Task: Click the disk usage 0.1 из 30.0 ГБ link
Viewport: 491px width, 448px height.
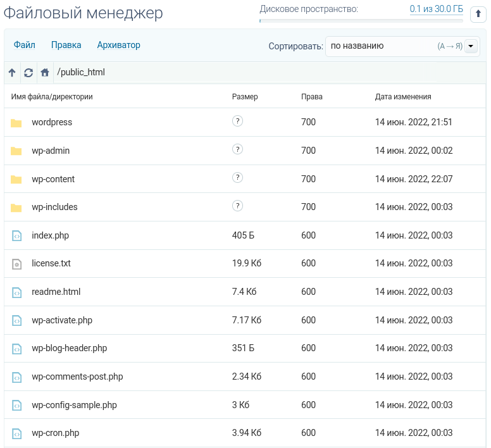Action: (x=436, y=9)
